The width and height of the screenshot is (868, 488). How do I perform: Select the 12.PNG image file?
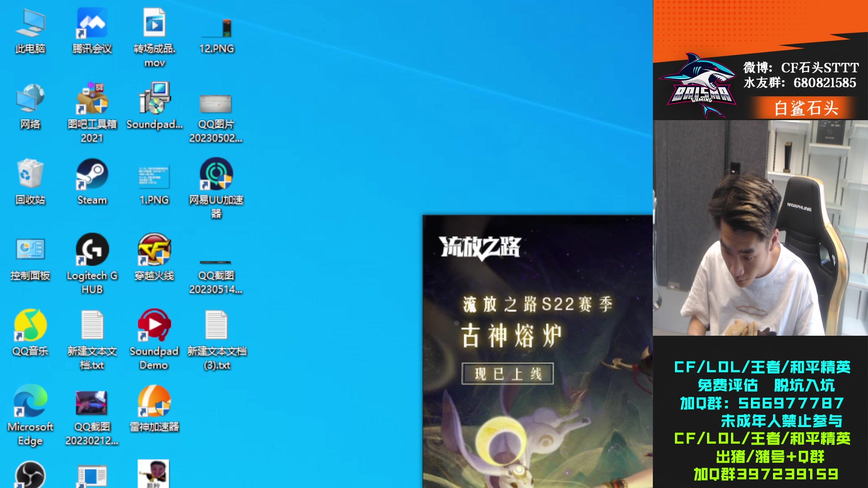pos(216,35)
